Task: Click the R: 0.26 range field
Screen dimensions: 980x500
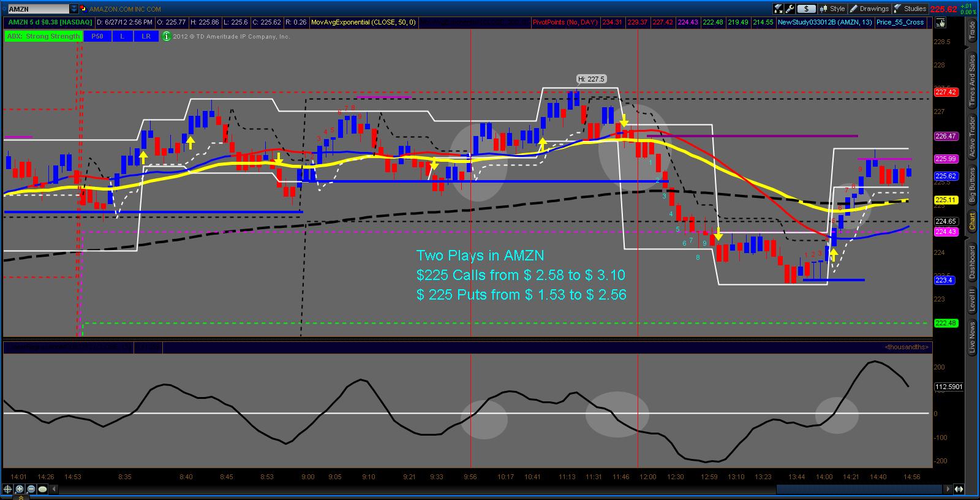Action: click(296, 23)
